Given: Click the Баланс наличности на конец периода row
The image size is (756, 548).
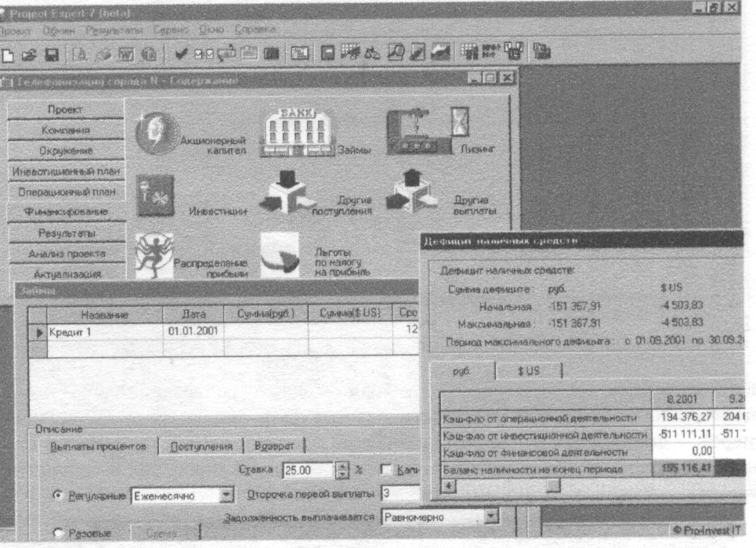Looking at the screenshot, I should click(592, 469).
